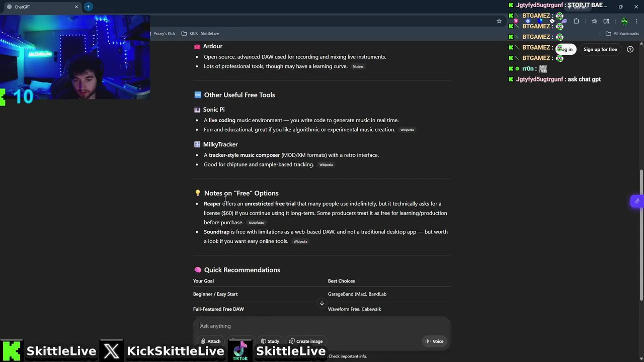The image size is (644, 362).
Task: Focus the Ask anything input field
Action: pos(322,326)
